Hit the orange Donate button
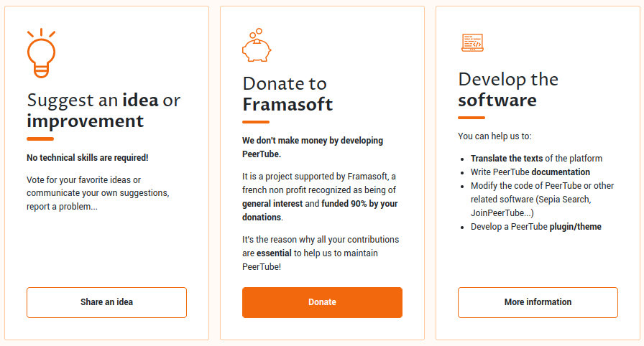 [x=322, y=302]
